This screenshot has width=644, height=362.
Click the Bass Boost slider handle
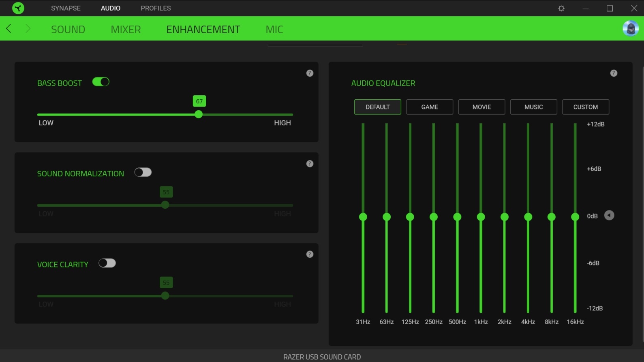pyautogui.click(x=199, y=115)
